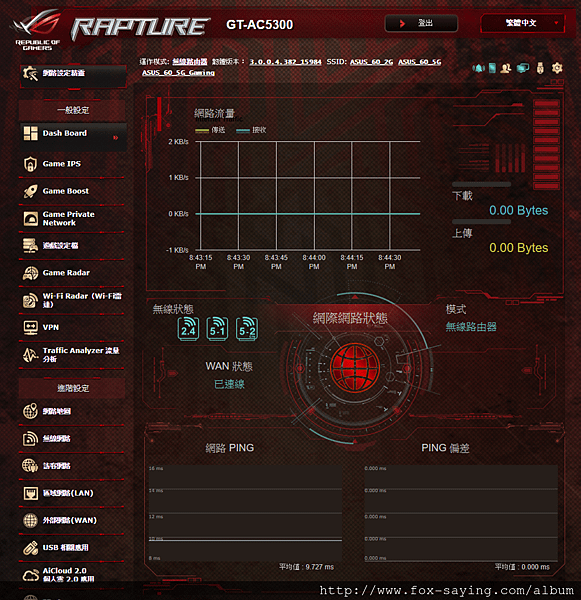581x600 pixels.
Task: Click the 接收 legend entry in traffic chart
Action: coord(251,130)
